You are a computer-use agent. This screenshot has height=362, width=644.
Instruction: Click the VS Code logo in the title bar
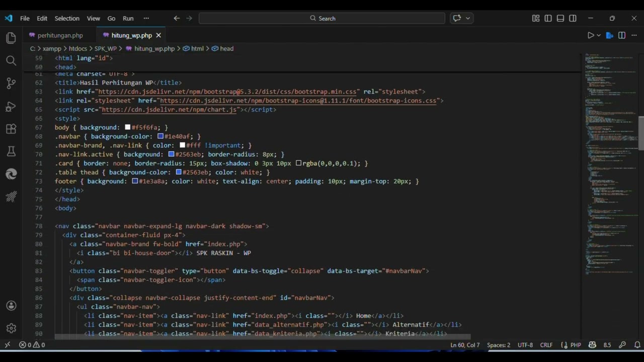click(x=9, y=18)
